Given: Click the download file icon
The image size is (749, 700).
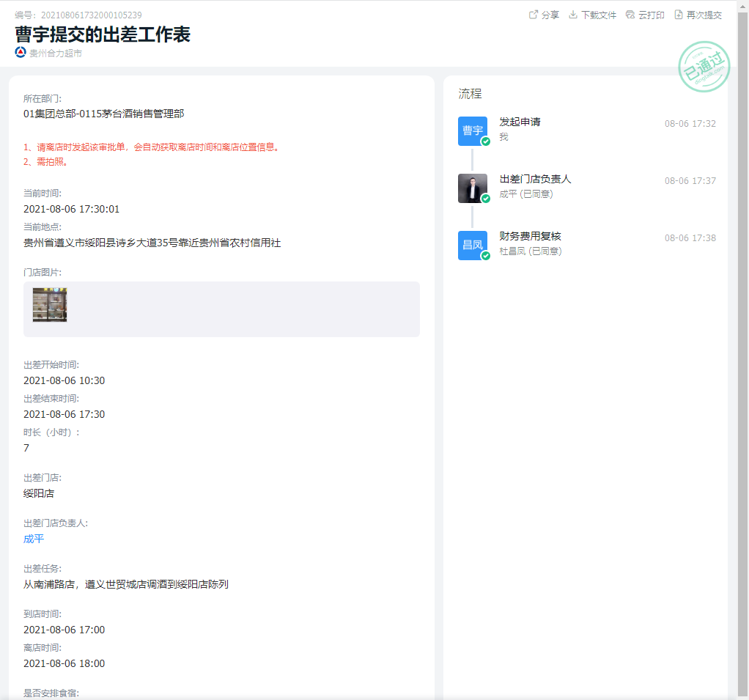Looking at the screenshot, I should (x=573, y=15).
